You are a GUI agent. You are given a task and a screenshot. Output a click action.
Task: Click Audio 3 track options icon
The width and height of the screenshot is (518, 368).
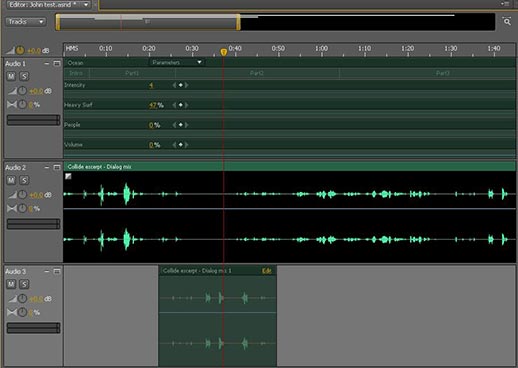[57, 271]
